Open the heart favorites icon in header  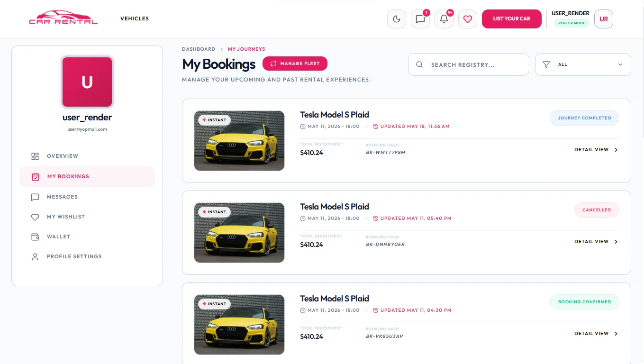click(468, 19)
